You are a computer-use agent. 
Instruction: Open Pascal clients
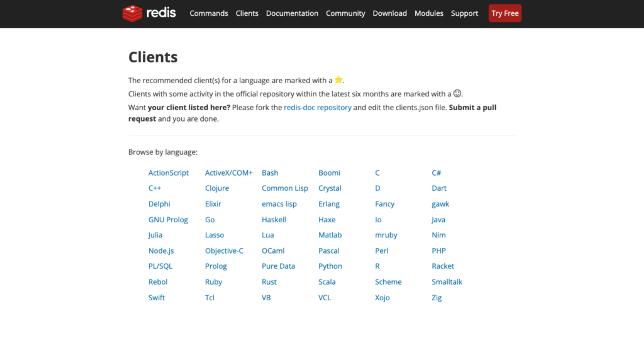pos(329,251)
